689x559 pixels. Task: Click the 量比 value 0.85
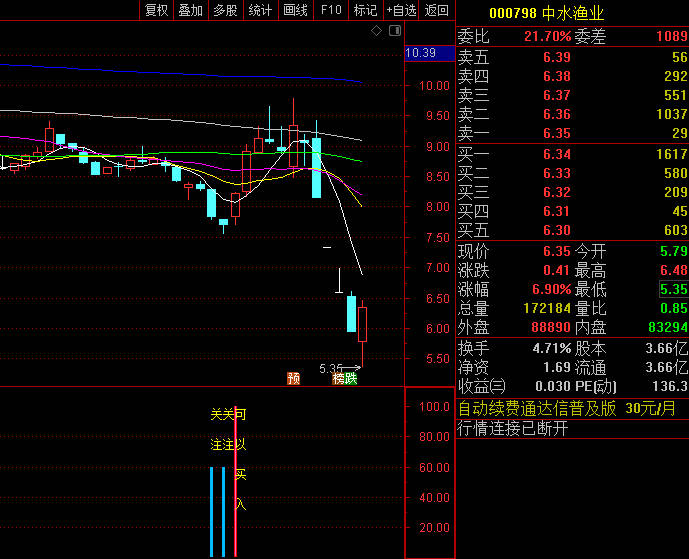point(674,309)
